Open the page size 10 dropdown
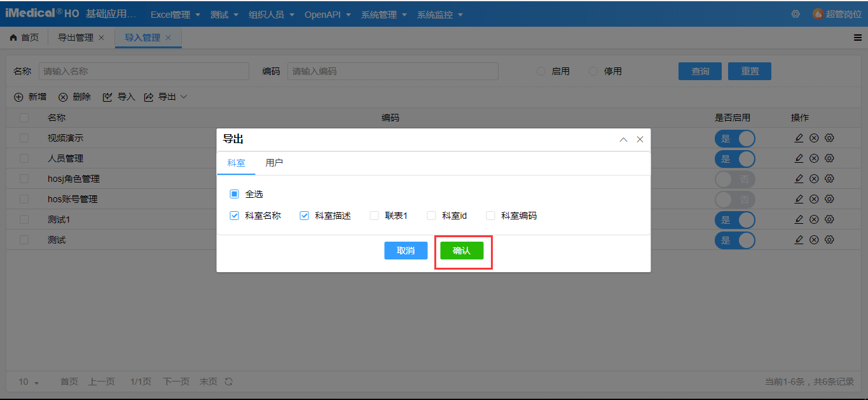 28,382
